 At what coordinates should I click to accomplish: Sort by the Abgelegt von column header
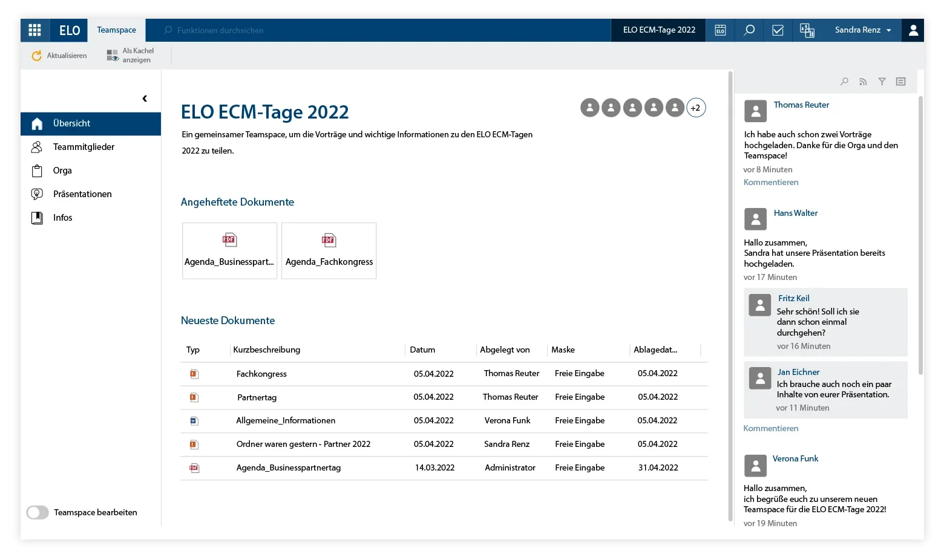pyautogui.click(x=505, y=350)
